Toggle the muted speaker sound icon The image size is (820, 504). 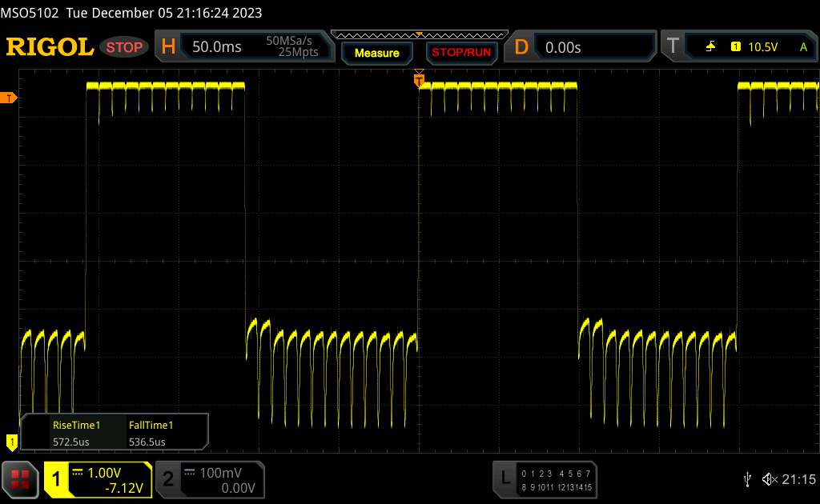click(x=769, y=479)
